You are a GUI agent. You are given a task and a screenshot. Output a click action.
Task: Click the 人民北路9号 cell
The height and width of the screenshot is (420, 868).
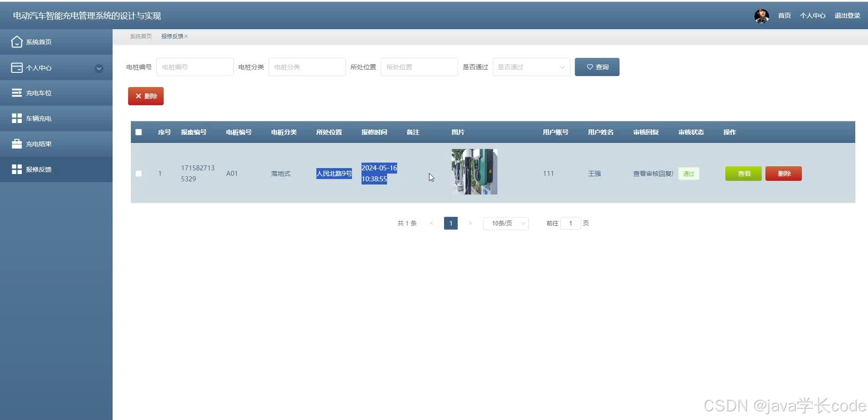tap(334, 174)
